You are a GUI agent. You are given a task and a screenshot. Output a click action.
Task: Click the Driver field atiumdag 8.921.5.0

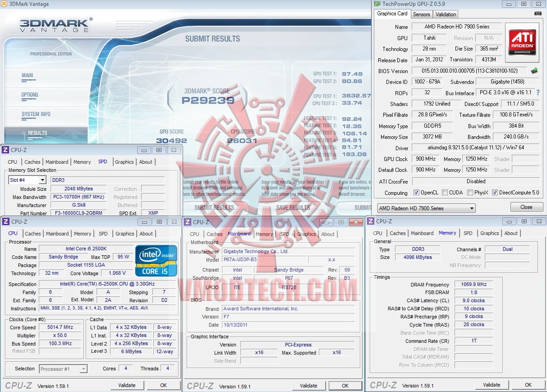tap(475, 148)
